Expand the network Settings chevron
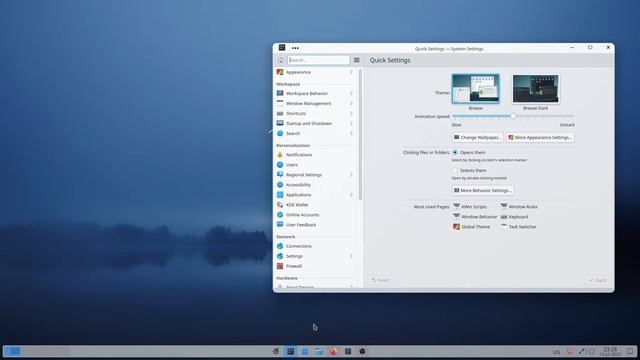The image size is (640, 360). click(x=351, y=256)
